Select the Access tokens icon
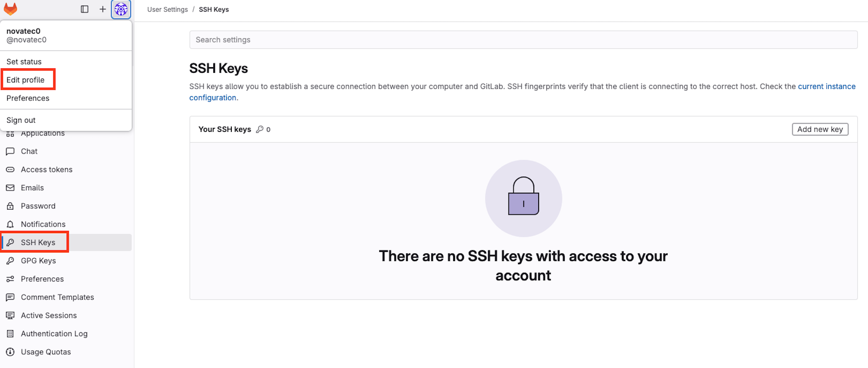 click(10, 169)
